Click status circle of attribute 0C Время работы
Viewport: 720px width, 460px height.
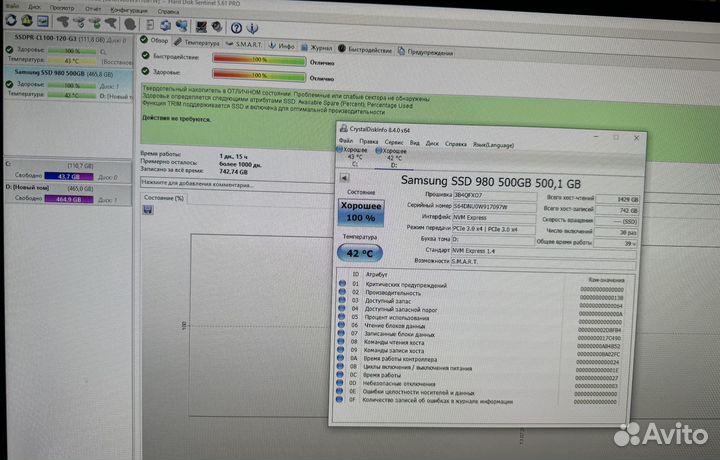340,375
